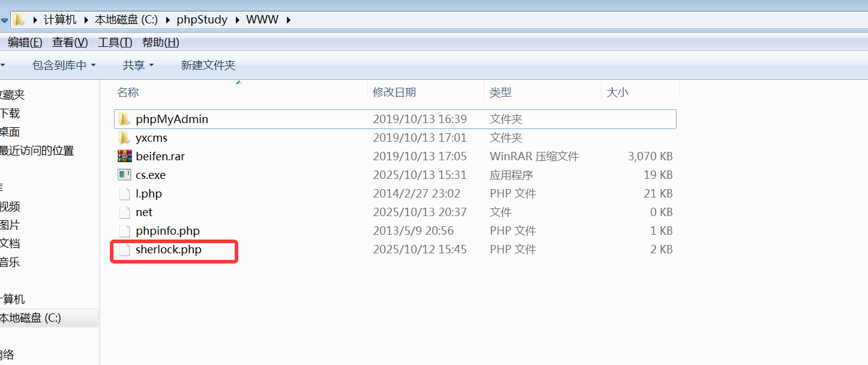Image resolution: width=868 pixels, height=365 pixels.
Task: Open the phpMyAdmin folder icon
Action: (124, 119)
